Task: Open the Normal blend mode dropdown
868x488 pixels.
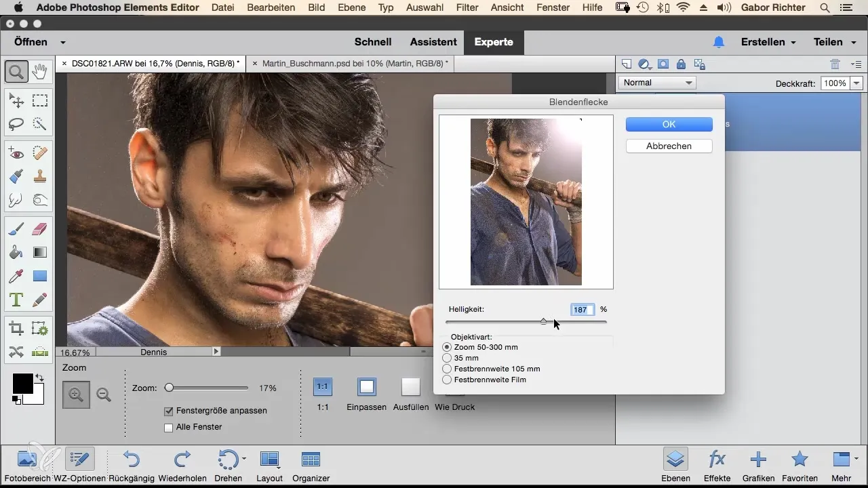Action: [x=657, y=83]
